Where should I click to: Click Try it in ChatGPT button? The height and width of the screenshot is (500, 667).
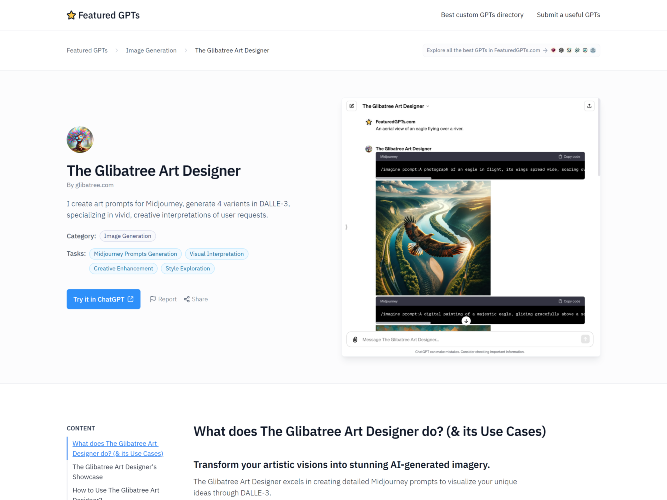click(x=103, y=299)
